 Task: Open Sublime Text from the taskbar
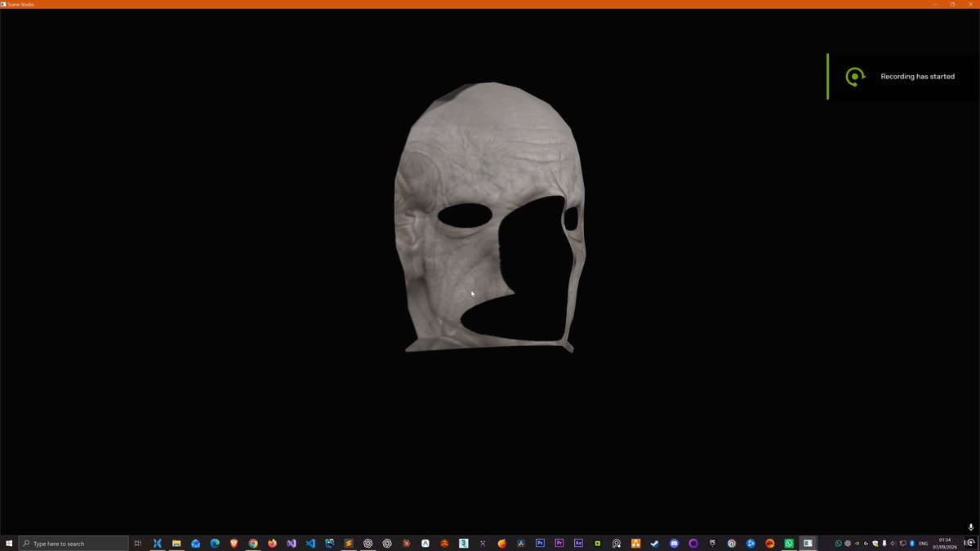coord(349,544)
